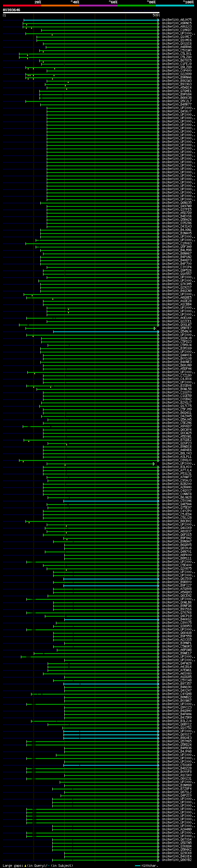
Task: Click the cyan alignment bar for UniRef100_B4KKG2
Action: tap(111, 619)
